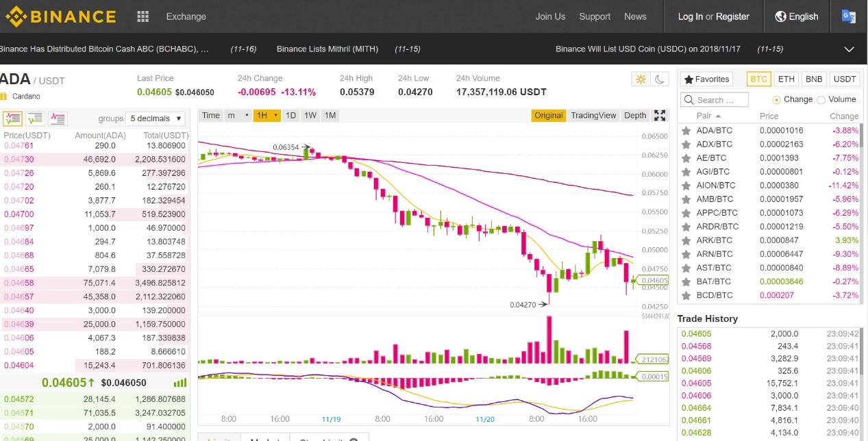Open the Bitcoin Cash ABC distribution announcement

click(104, 49)
